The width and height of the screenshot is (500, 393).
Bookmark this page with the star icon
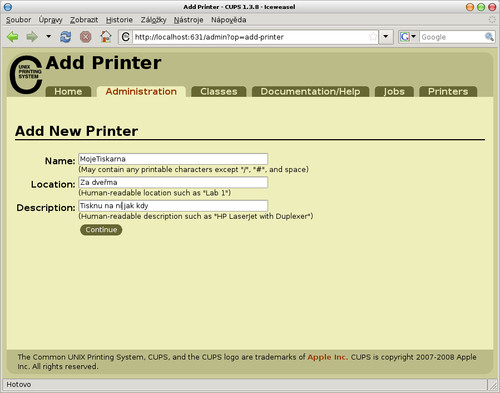[x=373, y=37]
